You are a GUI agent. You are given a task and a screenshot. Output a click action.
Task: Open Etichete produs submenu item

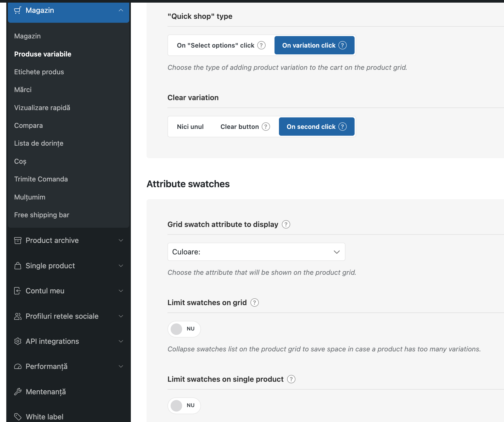click(x=39, y=72)
